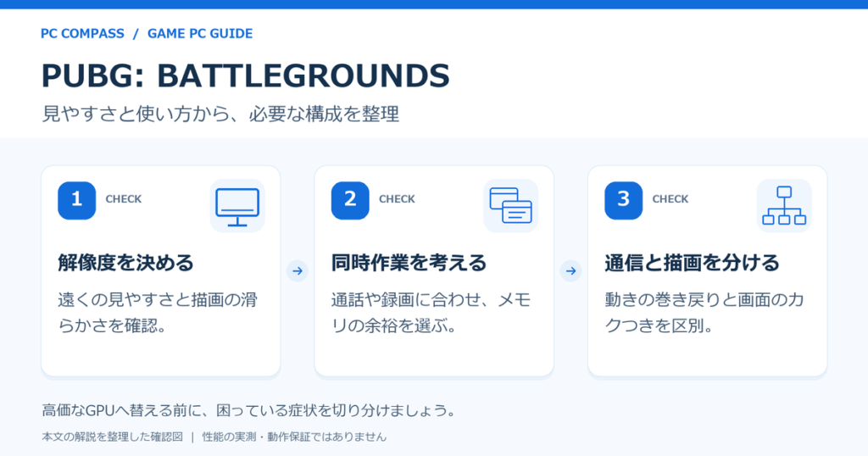The image size is (868, 456).
Task: Click the footnote 本文の解説を整理した確認図
Action: tap(113, 437)
